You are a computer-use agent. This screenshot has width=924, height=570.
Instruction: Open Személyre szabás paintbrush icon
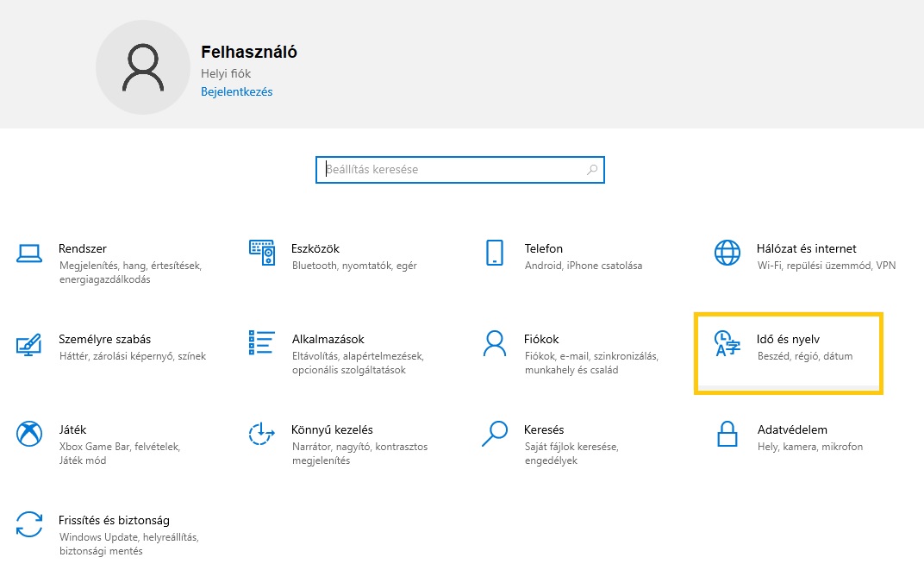(29, 344)
